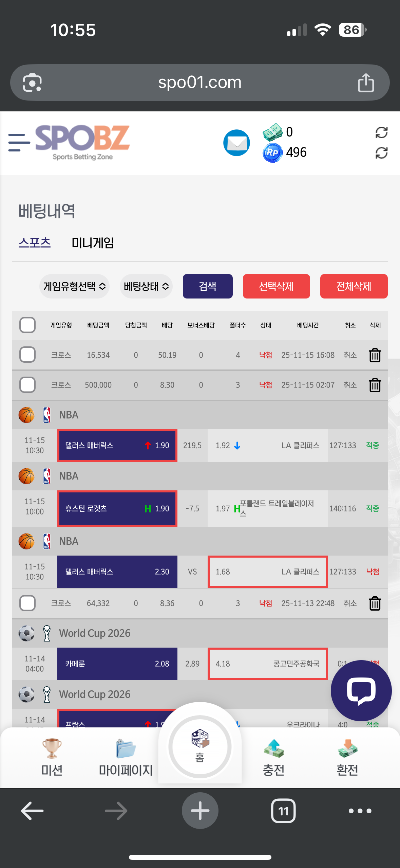Viewport: 400px width, 868px height.
Task: Open the hamburger side menu
Action: pos(19,142)
